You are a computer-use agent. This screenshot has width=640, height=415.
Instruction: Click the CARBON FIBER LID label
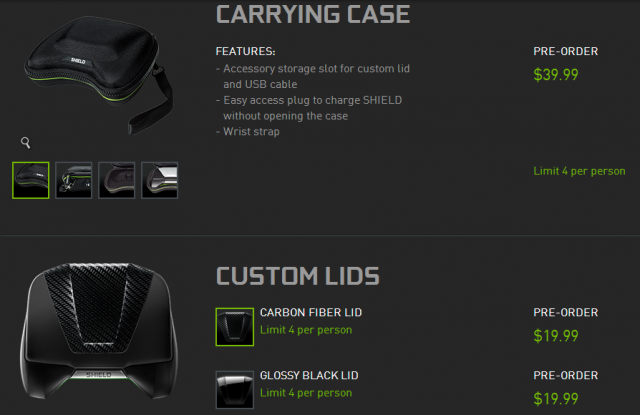tap(311, 313)
